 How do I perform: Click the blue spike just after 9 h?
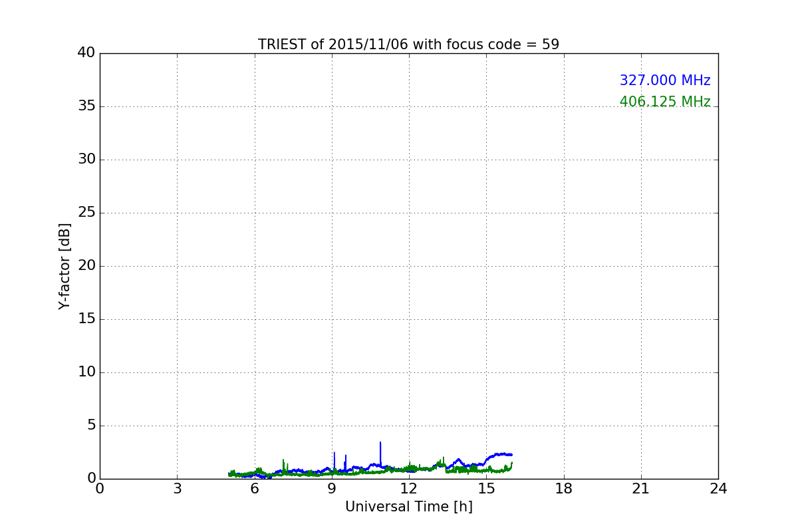(x=334, y=462)
